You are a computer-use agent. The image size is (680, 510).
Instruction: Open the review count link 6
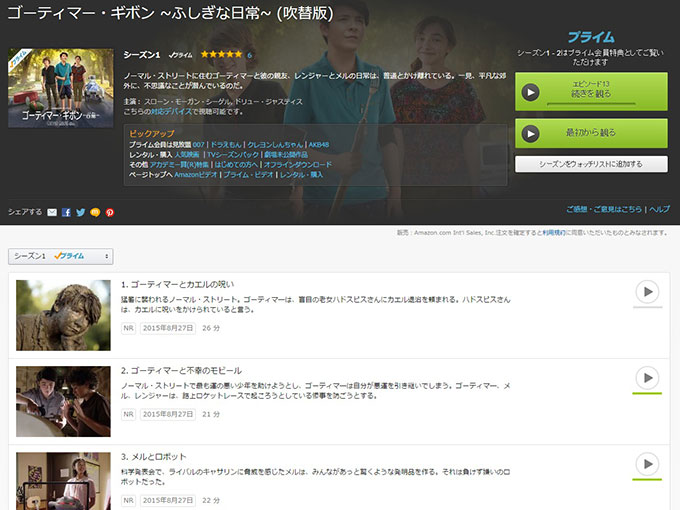249,55
